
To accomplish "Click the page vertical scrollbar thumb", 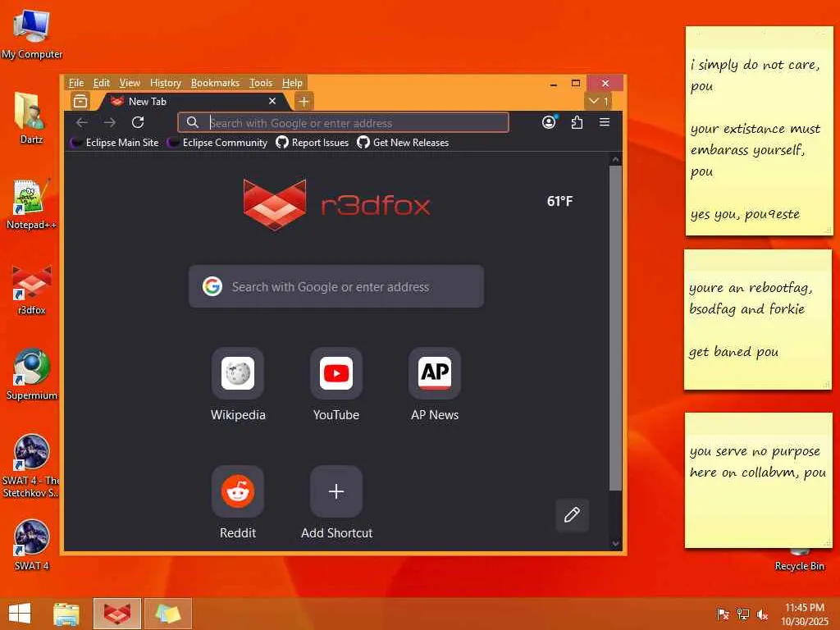I will [615, 328].
